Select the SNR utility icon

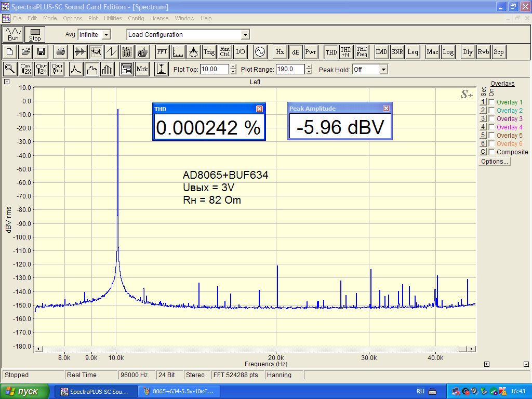click(397, 52)
